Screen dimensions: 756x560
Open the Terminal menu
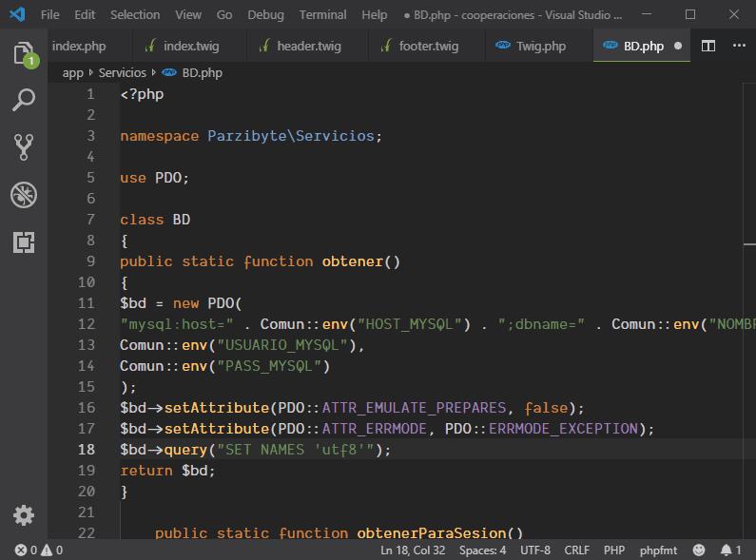coord(322,14)
